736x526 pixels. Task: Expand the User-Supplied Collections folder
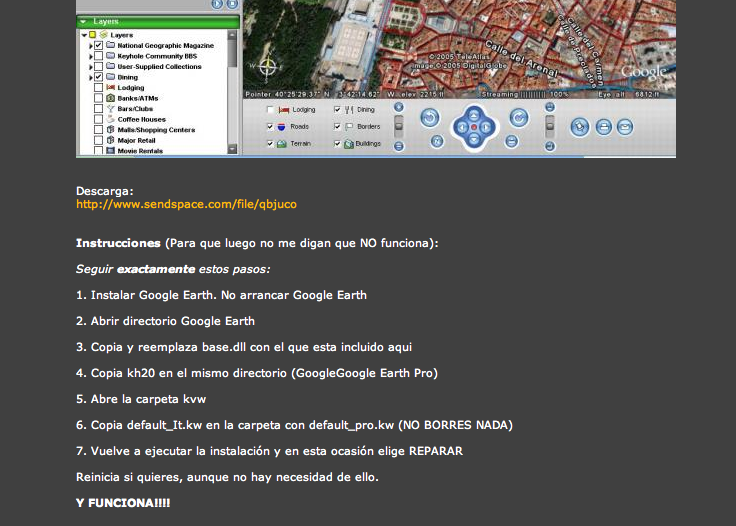tap(90, 67)
